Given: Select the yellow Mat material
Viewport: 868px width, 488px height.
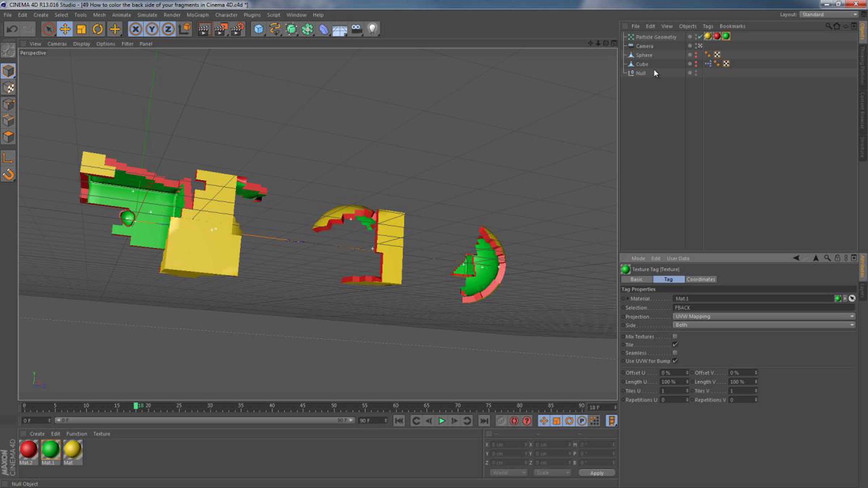Looking at the screenshot, I should (x=73, y=452).
